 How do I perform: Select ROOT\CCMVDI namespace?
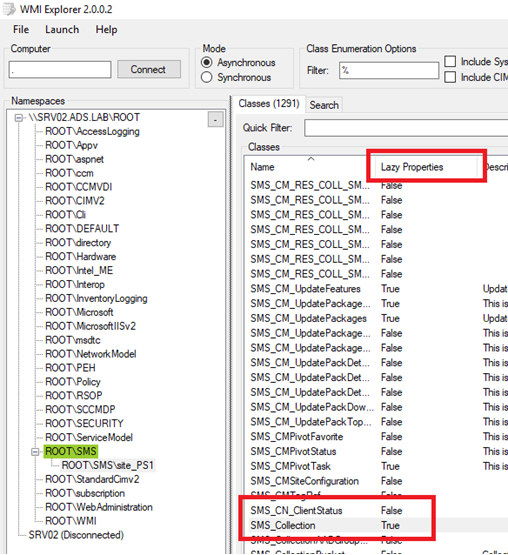[x=78, y=187]
